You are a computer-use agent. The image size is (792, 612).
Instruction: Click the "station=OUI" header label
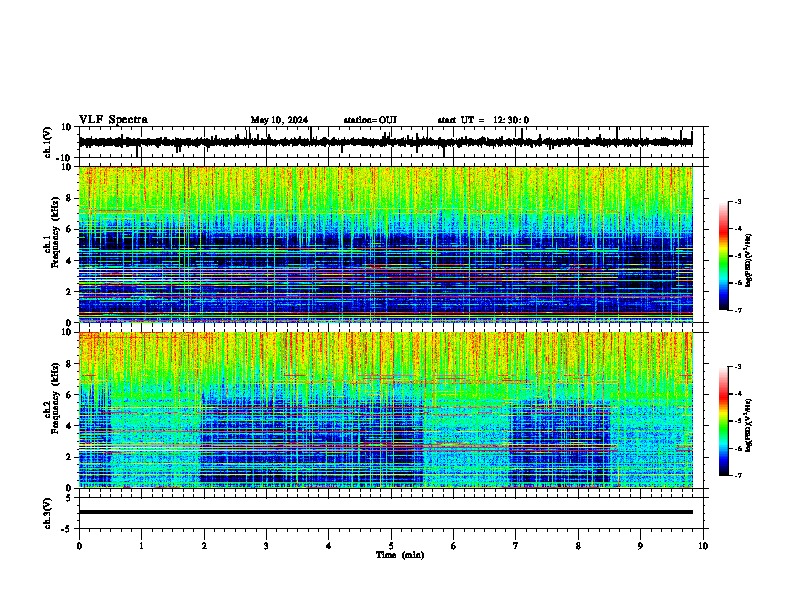coord(370,120)
